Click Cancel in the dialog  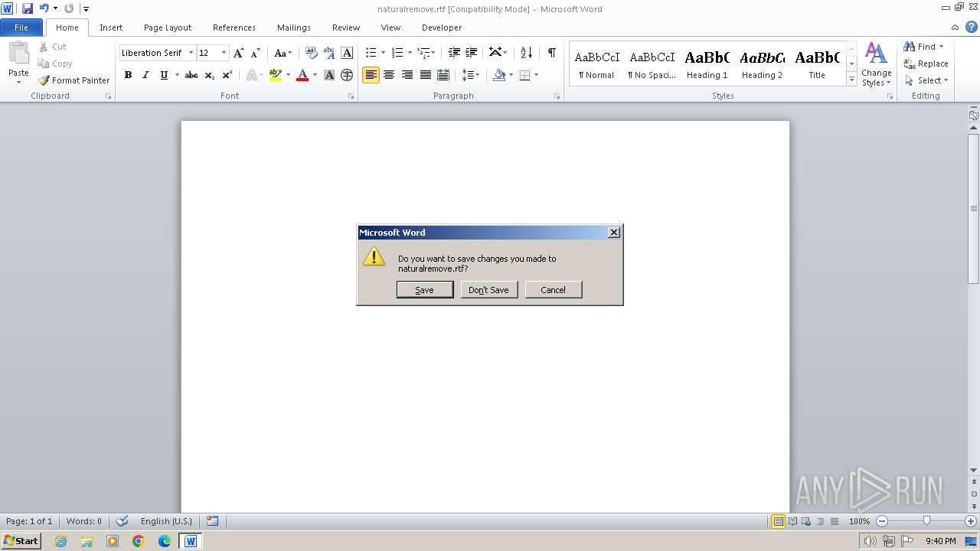click(554, 290)
